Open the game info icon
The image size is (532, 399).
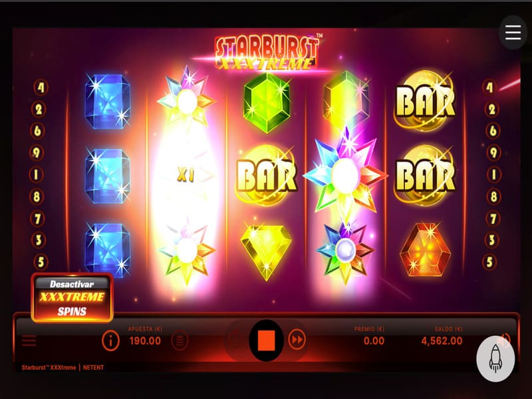click(x=110, y=340)
